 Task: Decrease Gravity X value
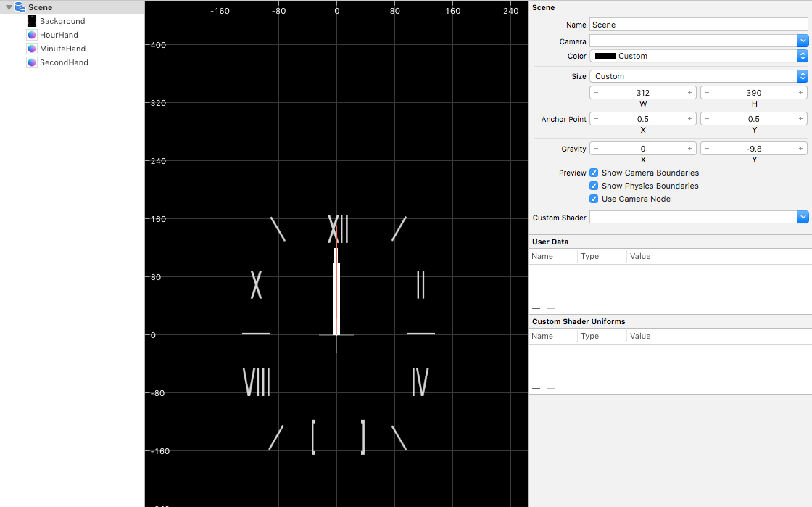[597, 149]
